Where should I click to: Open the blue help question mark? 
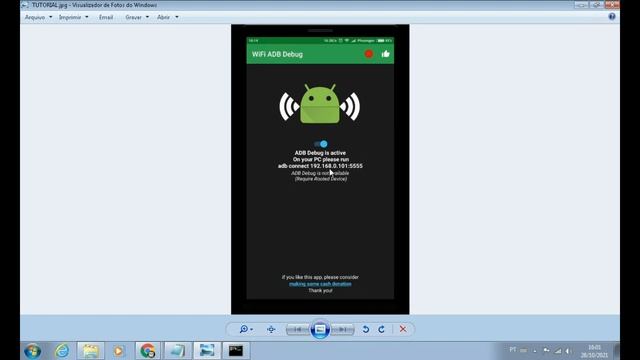point(612,16)
